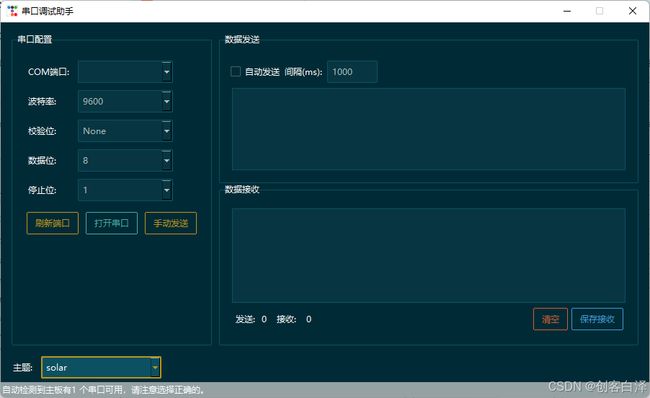Viewport: 650px width, 398px height.
Task: Open the COM端口 combo box
Action: [125, 72]
